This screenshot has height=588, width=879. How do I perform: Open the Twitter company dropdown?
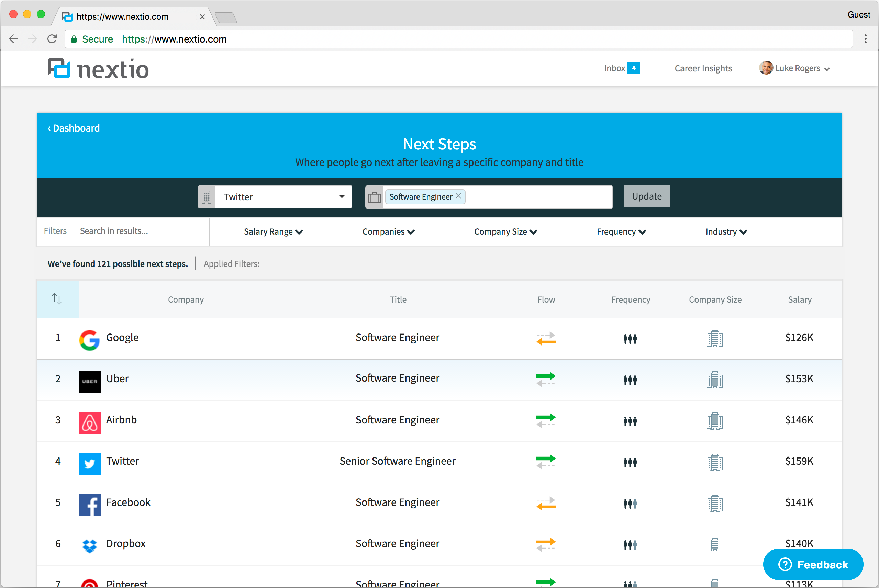click(283, 197)
